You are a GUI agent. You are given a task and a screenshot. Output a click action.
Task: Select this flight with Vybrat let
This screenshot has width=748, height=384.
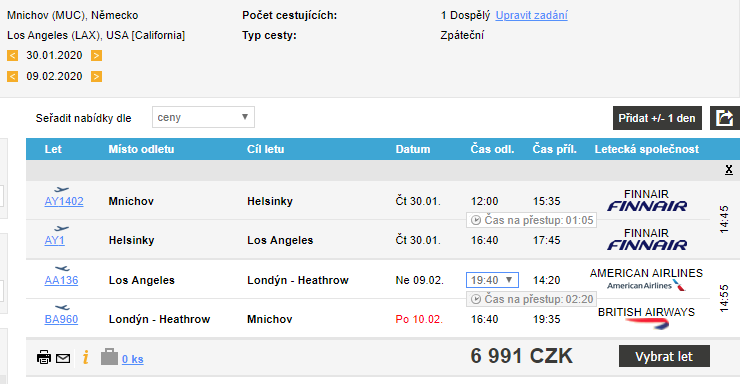[664, 356]
